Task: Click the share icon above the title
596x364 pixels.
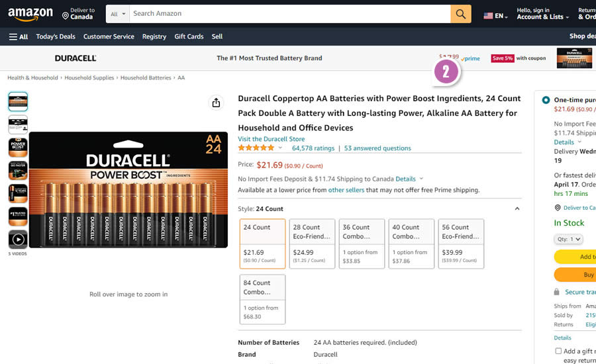Action: (216, 103)
